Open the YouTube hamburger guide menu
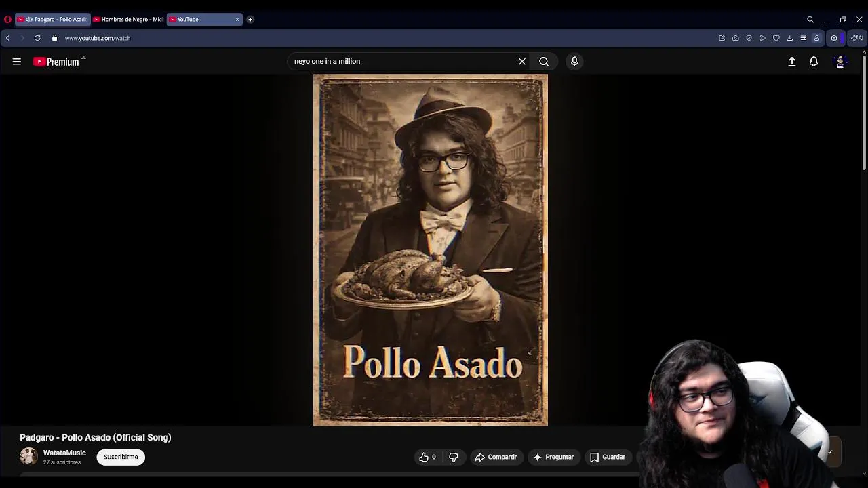 (x=17, y=62)
